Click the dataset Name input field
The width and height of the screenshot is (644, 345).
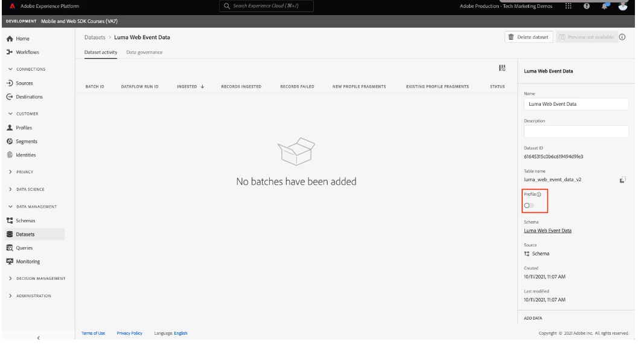pyautogui.click(x=576, y=104)
